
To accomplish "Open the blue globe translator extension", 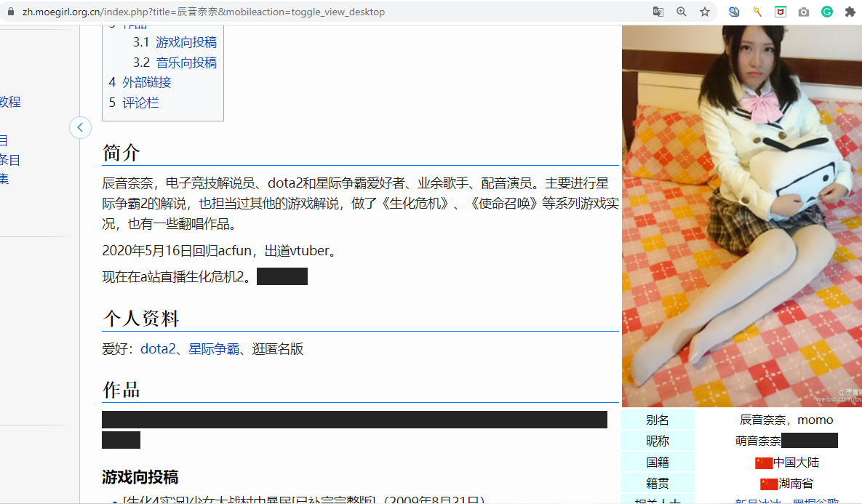I will click(x=734, y=12).
